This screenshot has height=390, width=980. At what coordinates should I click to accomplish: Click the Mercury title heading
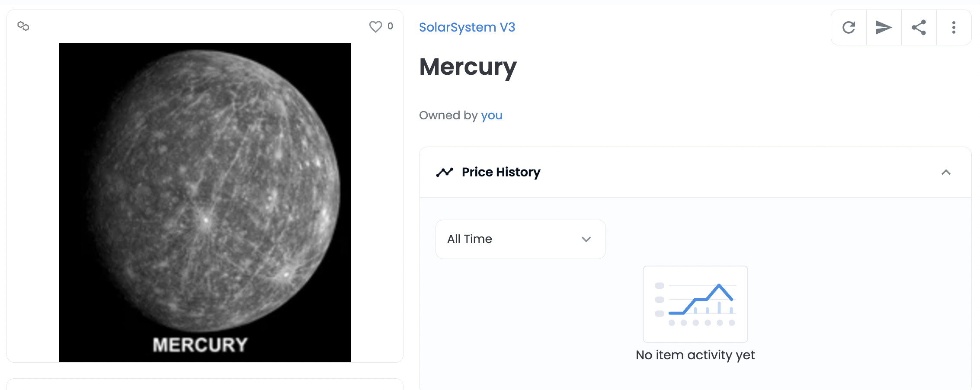click(468, 67)
